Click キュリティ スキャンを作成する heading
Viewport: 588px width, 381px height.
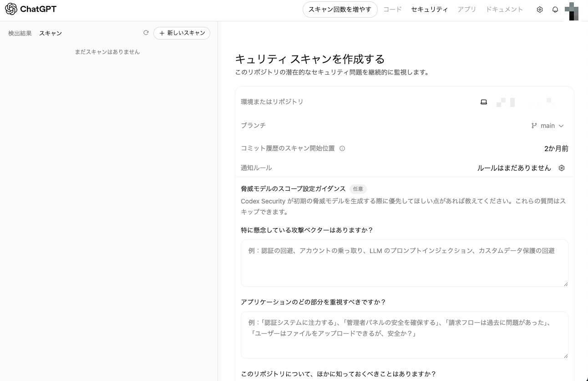(x=310, y=59)
